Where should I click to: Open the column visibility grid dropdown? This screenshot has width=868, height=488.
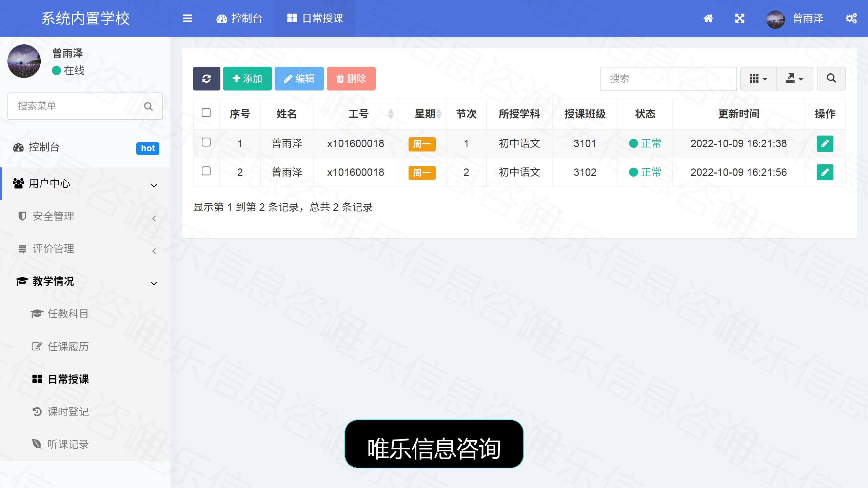[x=758, y=79]
